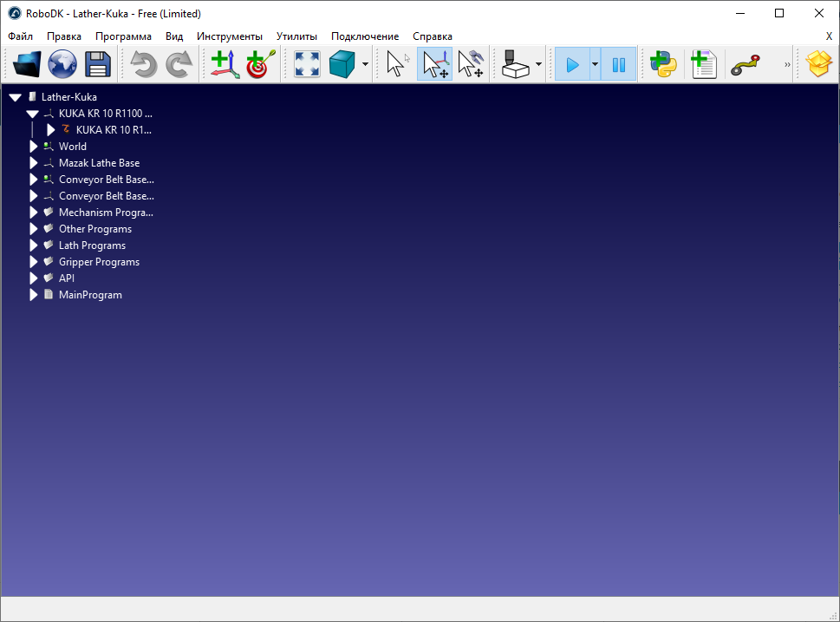Click the Fit All view icon
Viewport: 840px width, 622px height.
click(307, 64)
